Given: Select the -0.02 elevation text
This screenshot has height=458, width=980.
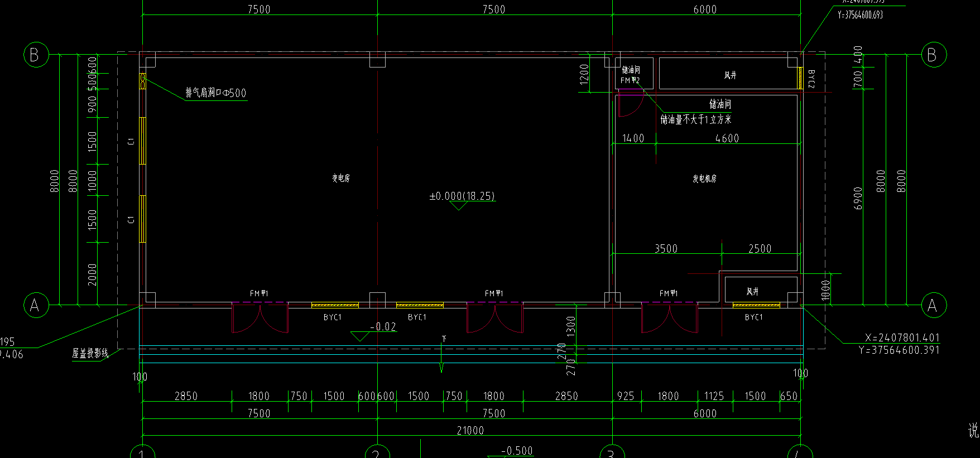Looking at the screenshot, I should point(383,326).
